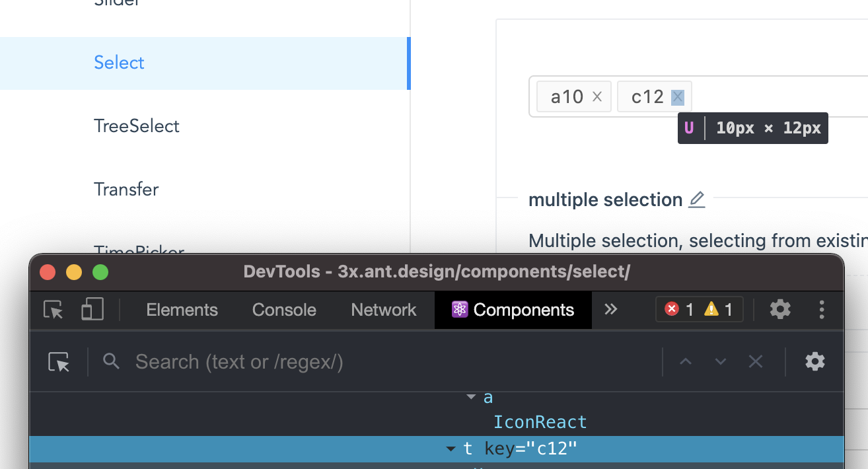868x469 pixels.
Task: Activate the DevTools inspect element cursor icon
Action: [x=53, y=309]
